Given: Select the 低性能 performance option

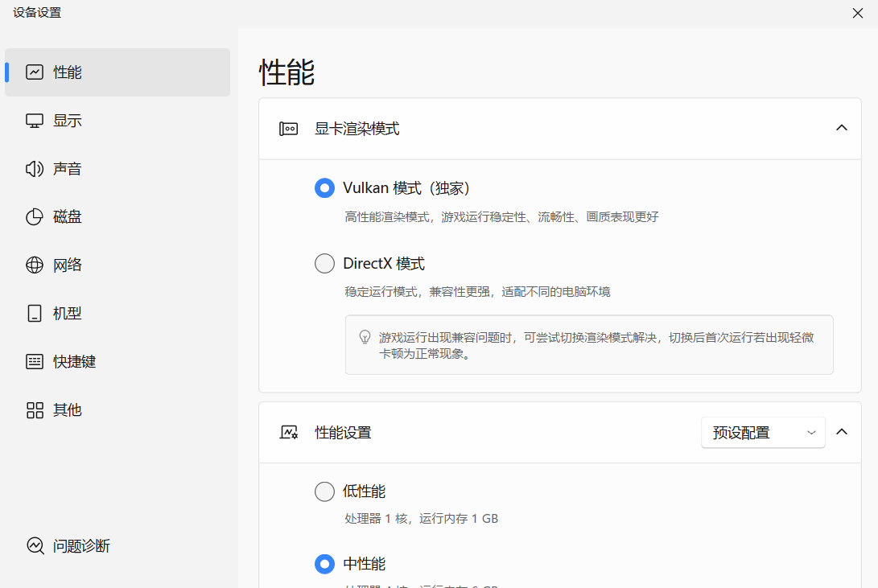Looking at the screenshot, I should point(324,491).
